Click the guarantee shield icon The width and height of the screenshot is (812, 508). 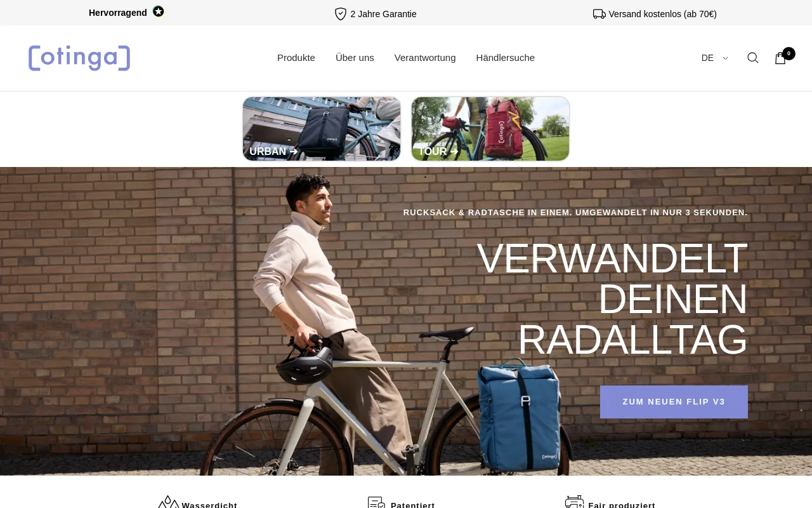tap(341, 14)
